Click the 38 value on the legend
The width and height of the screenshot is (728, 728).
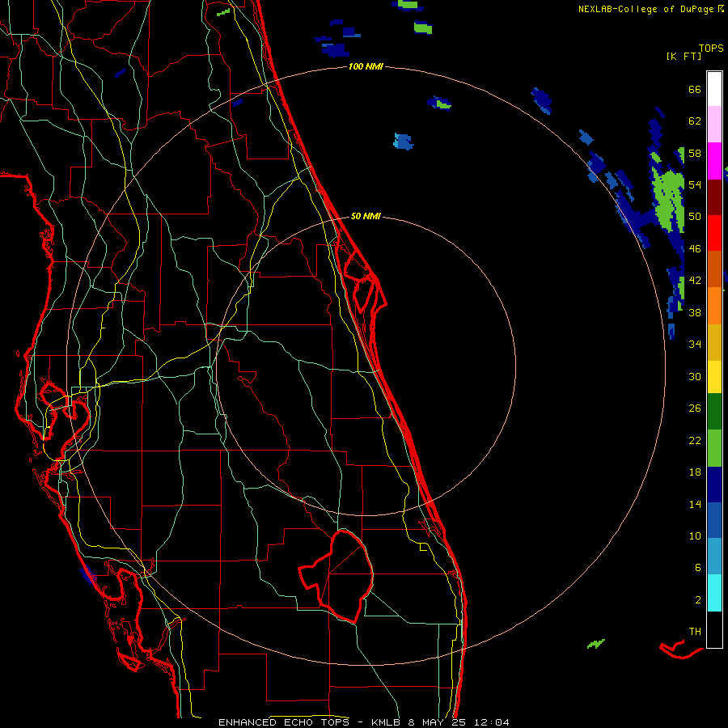click(x=695, y=312)
